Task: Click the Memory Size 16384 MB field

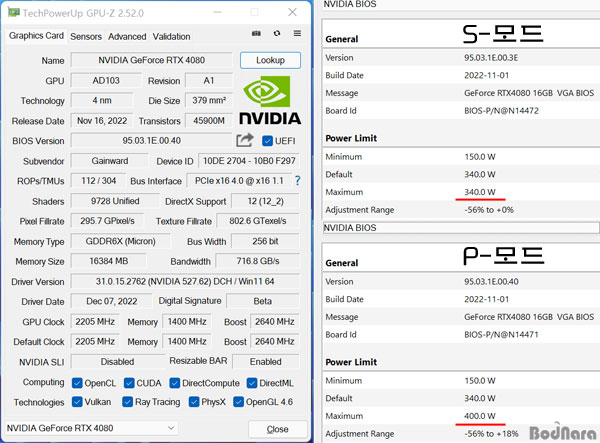Action: (108, 261)
